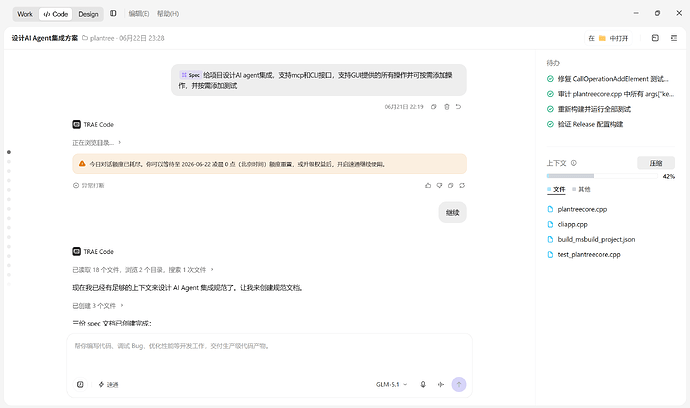Click the Spec tag in the first message
The width and height of the screenshot is (690, 408).
point(191,75)
